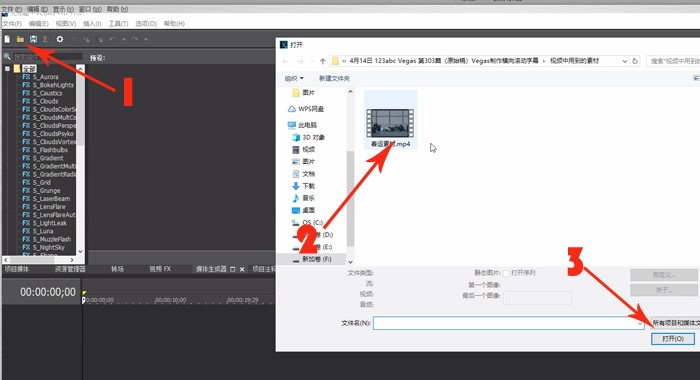Open the 组织 dropdown menu
The image size is (700, 380).
point(294,79)
